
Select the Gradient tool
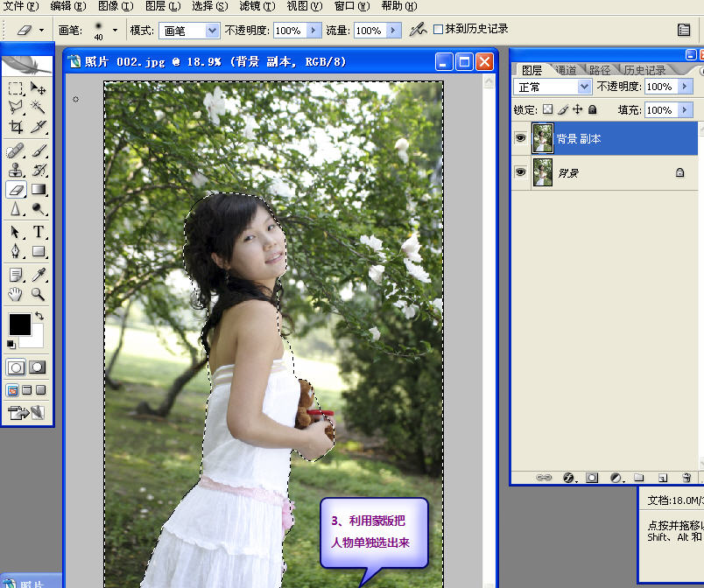click(39, 190)
